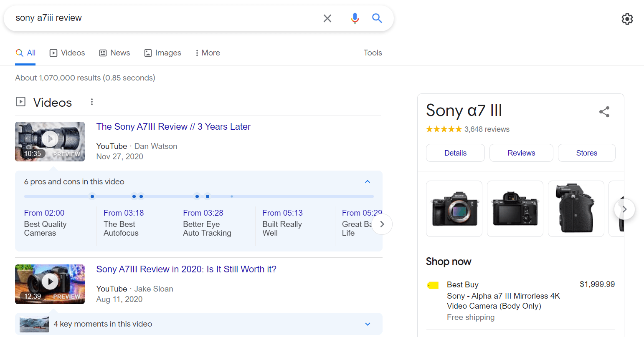View rear LCD camera product image
Image resolution: width=644 pixels, height=337 pixels.
tap(515, 209)
